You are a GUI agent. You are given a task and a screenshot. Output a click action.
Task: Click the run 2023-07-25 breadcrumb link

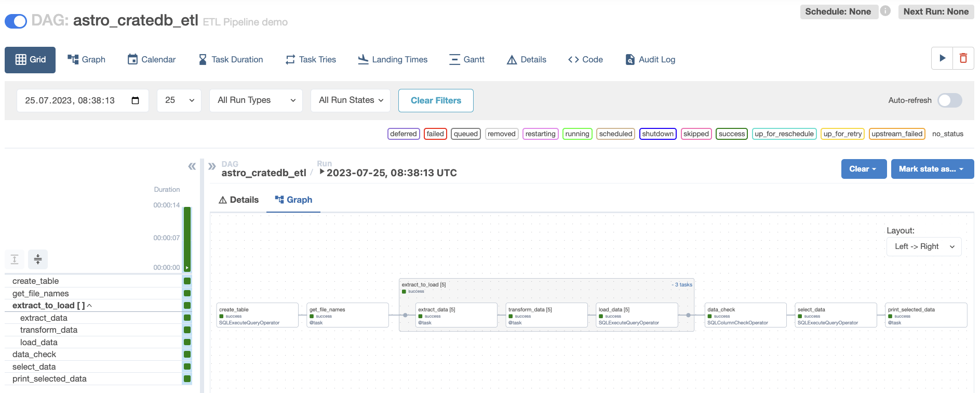click(388, 173)
